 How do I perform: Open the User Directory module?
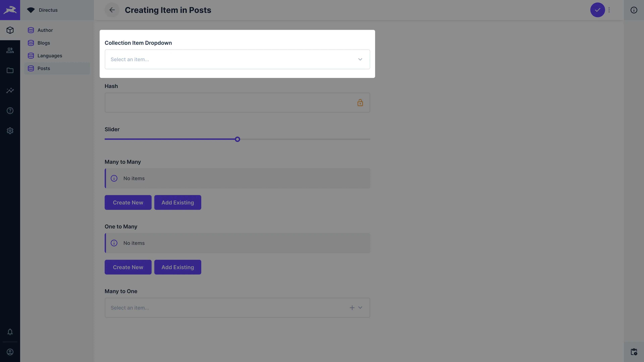click(x=10, y=50)
